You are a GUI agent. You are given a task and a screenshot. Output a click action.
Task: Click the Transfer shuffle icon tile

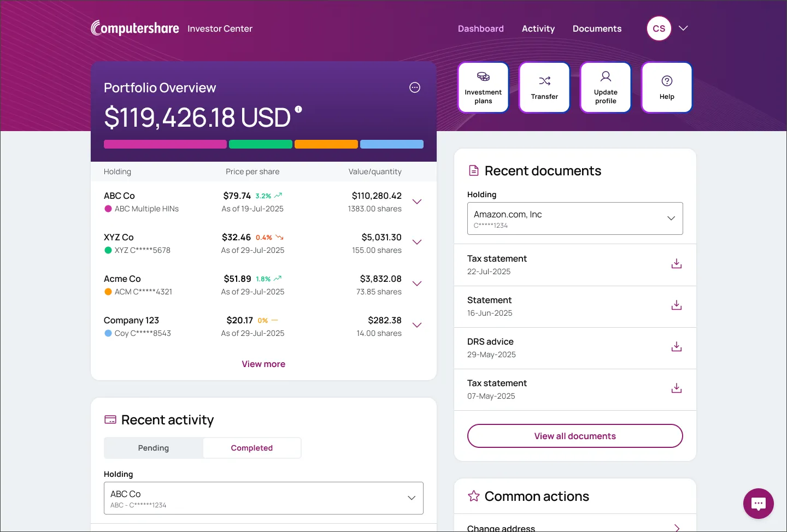coord(544,87)
